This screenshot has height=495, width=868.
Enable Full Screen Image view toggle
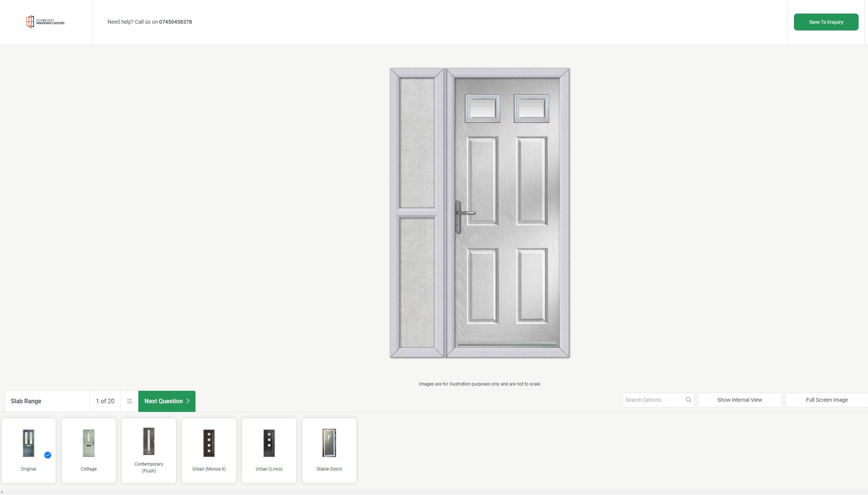(827, 399)
